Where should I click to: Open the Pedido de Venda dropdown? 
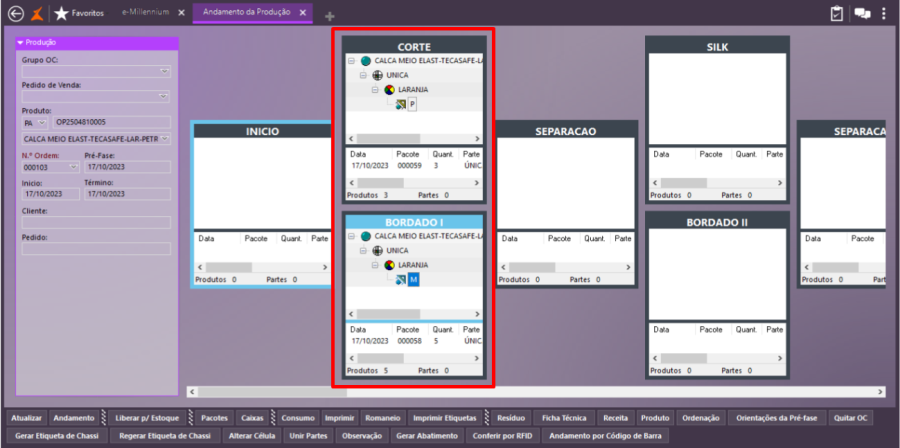click(x=165, y=96)
